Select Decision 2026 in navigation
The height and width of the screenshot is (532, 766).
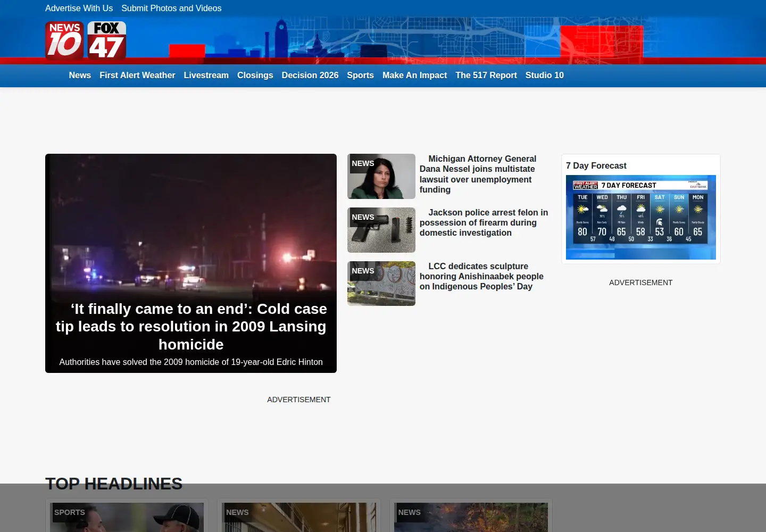310,76
